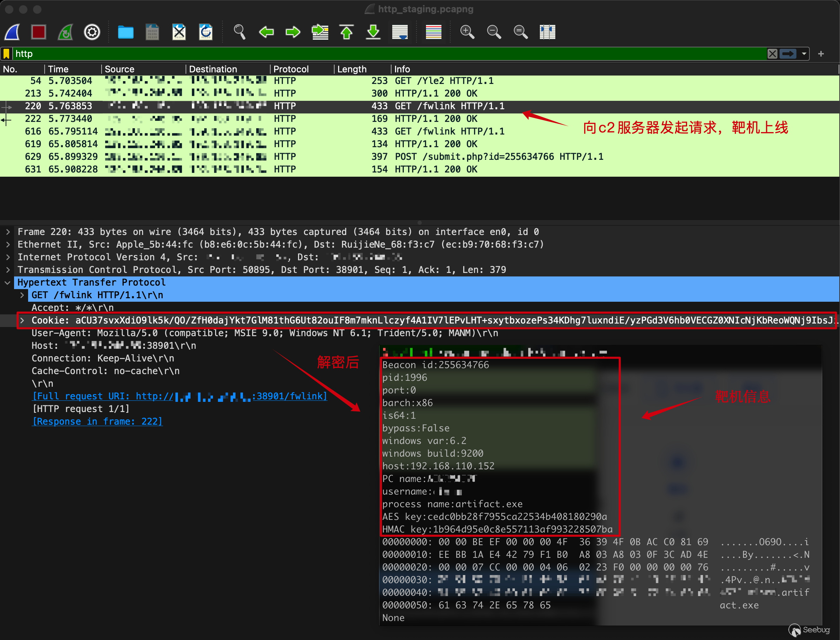Click the zoom in magnifier icon

[467, 32]
